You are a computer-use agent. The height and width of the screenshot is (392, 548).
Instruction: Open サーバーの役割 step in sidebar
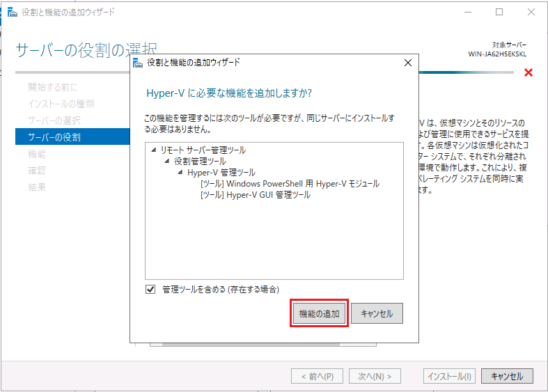coord(72,136)
